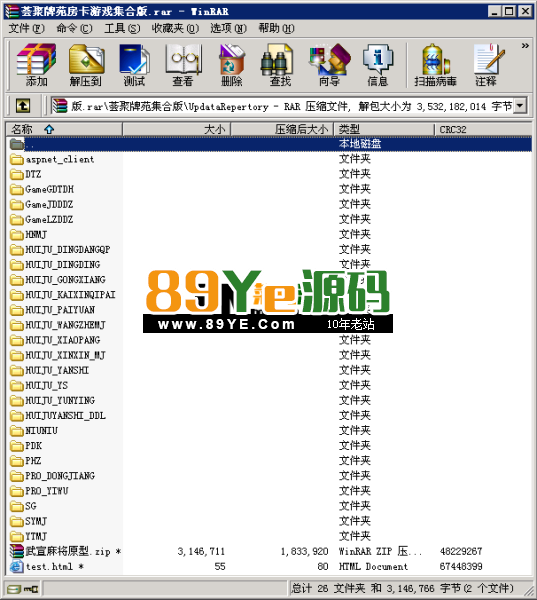Launch the 向导 (Wizard) icon

(329, 65)
